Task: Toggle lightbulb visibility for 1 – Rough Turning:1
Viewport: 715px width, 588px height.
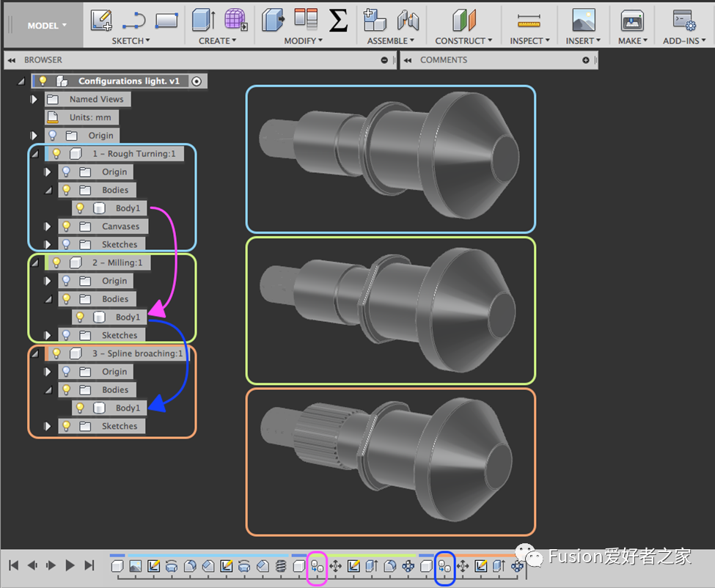Action: [56, 154]
